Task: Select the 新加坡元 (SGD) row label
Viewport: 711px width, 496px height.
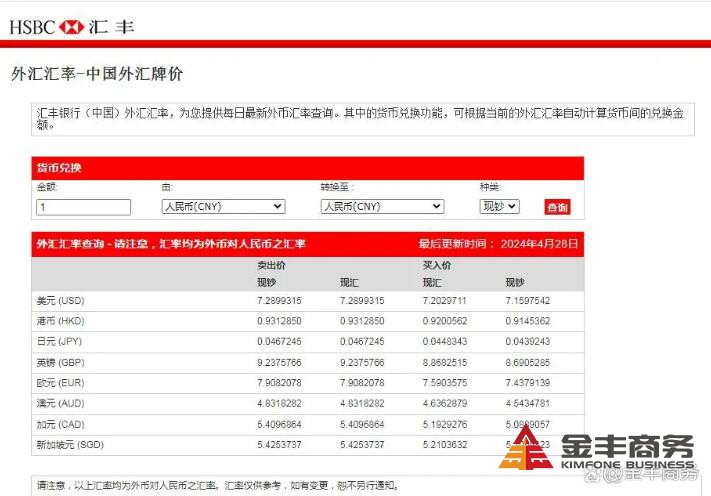Action: point(70,445)
